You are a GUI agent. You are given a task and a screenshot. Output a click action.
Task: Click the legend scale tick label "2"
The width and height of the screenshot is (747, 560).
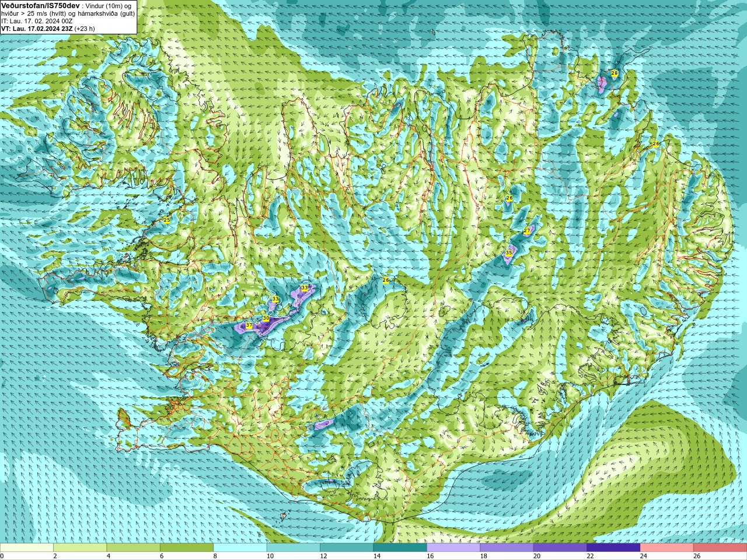point(55,556)
